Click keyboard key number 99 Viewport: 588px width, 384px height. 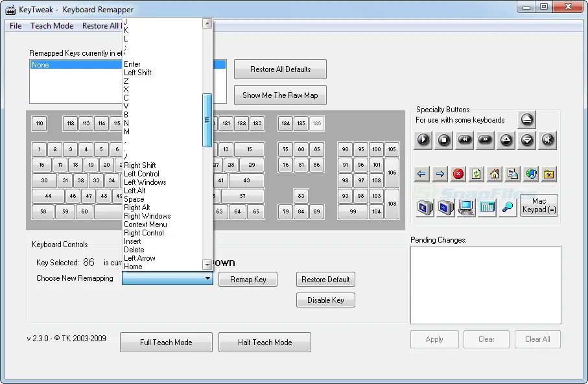[x=353, y=211]
